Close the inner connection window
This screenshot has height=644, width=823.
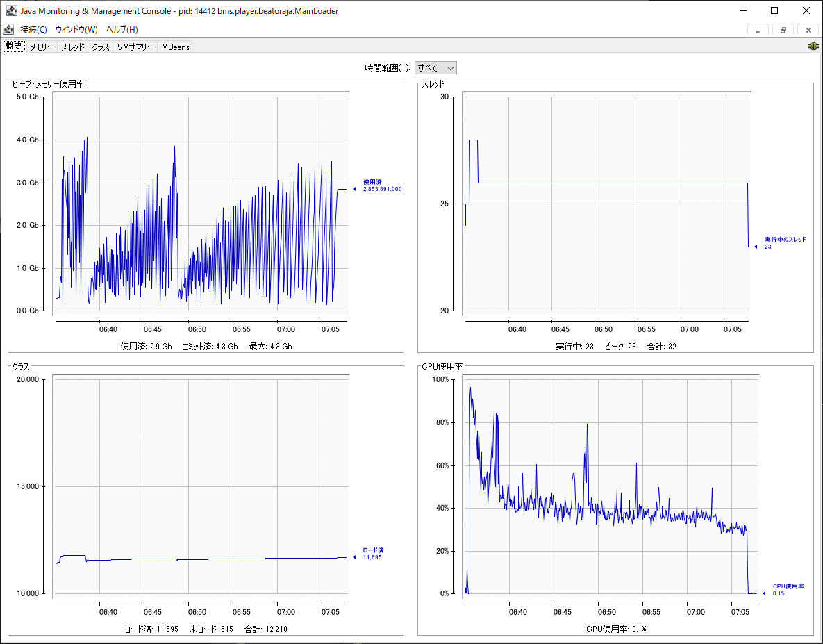pos(808,30)
